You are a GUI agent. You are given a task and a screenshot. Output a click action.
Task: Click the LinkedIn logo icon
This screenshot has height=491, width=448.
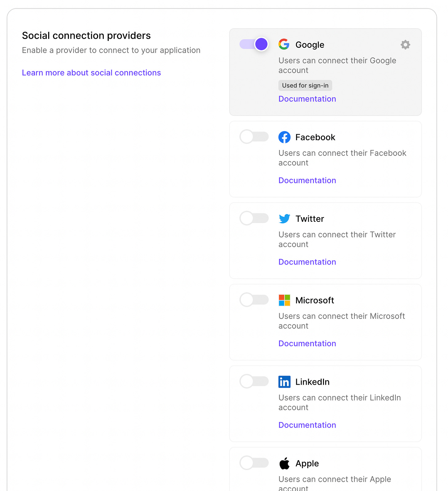click(x=284, y=382)
